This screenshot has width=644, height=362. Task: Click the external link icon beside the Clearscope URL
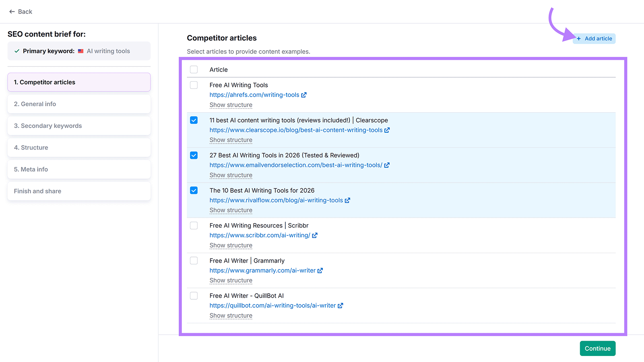[387, 130]
